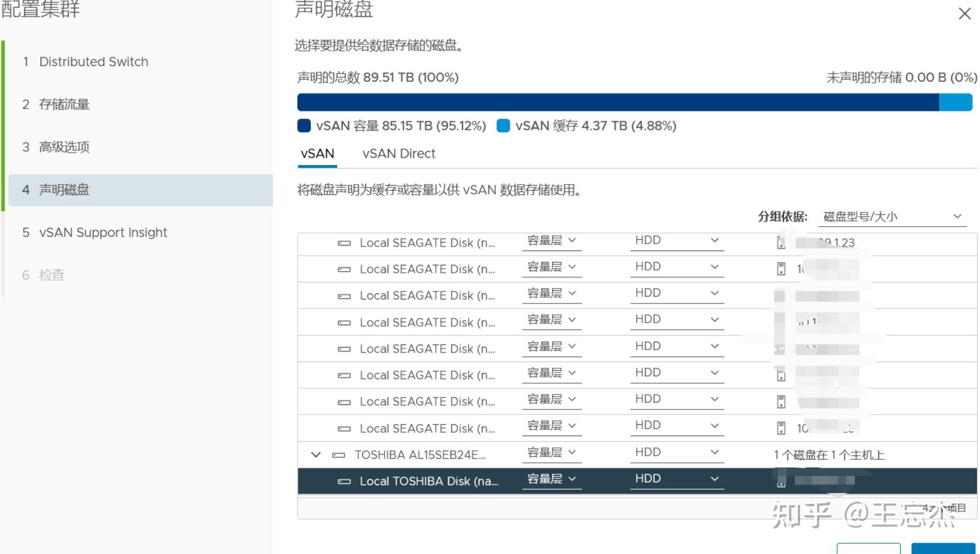Go to step 5 vSAN Support Insight
Viewport: 980px width, 554px height.
tap(102, 232)
